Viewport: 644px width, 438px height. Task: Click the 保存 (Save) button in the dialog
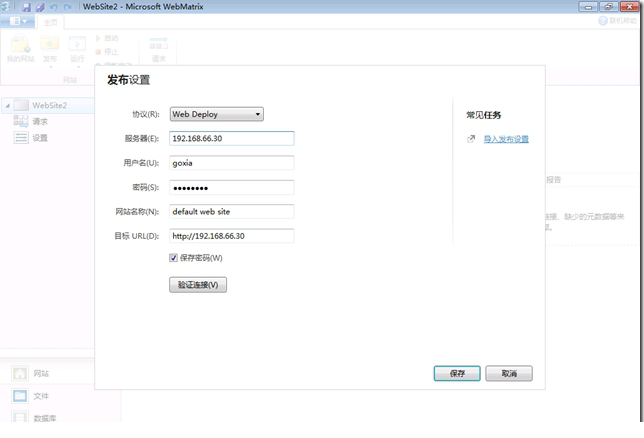point(457,373)
